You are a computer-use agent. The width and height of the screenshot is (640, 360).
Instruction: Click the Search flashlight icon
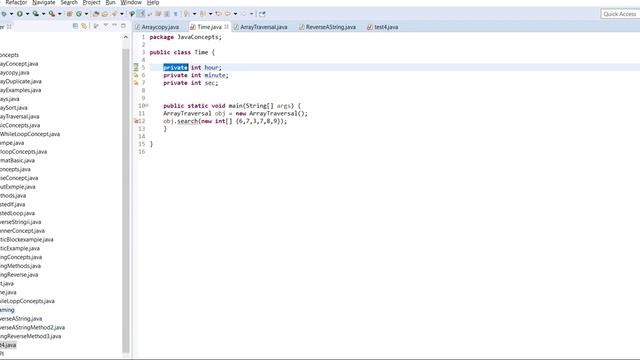[114, 14]
